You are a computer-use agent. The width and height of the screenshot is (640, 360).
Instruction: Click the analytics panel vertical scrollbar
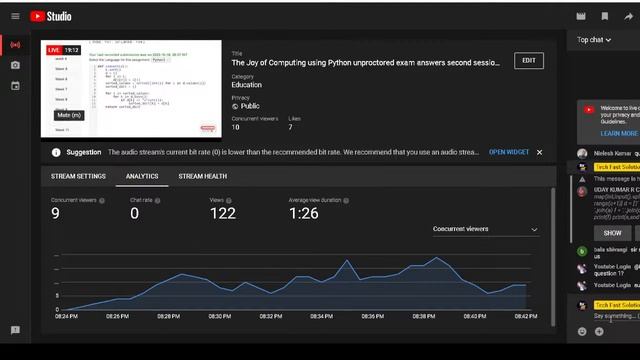pyautogui.click(x=553, y=257)
